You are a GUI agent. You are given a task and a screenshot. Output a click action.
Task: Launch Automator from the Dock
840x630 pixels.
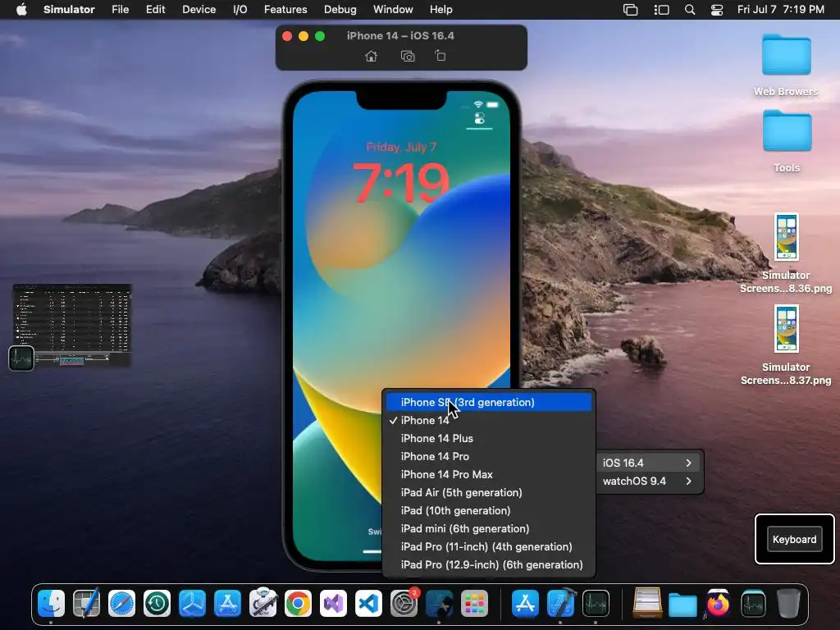coord(263,603)
